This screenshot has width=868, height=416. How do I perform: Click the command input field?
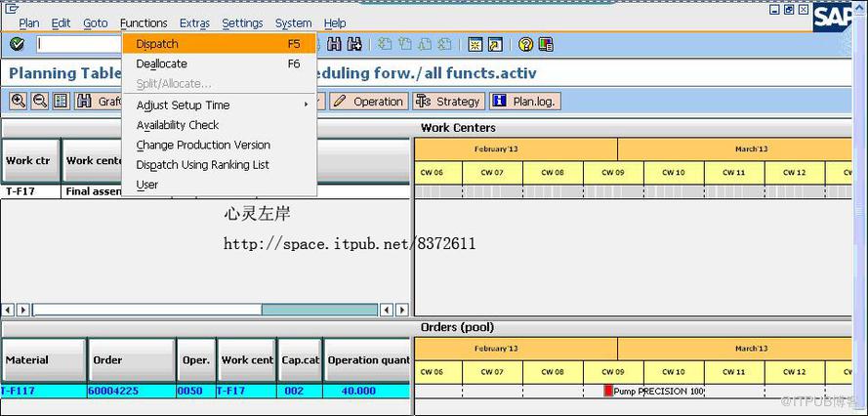pos(79,44)
